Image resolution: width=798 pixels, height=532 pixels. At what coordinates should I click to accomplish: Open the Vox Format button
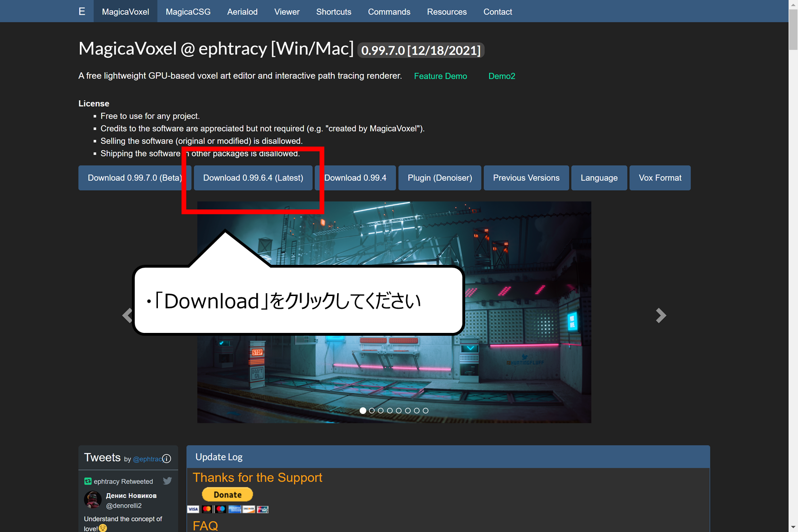pyautogui.click(x=660, y=178)
